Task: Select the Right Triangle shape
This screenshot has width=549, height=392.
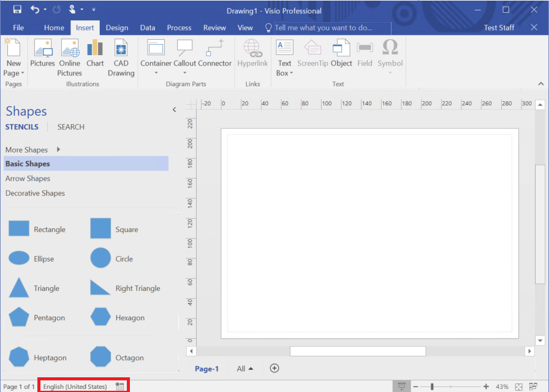Action: click(x=126, y=288)
